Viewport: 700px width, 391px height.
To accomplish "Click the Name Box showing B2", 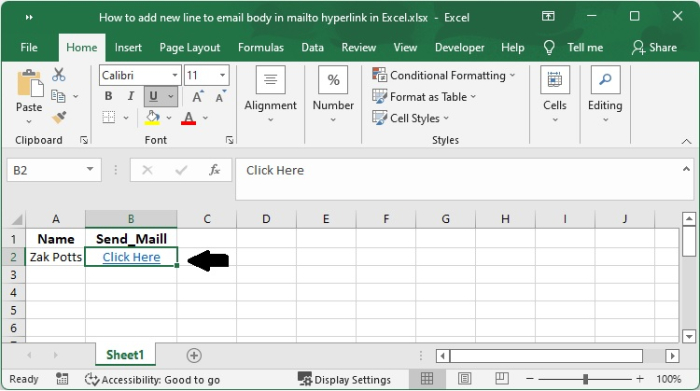I will tap(47, 171).
